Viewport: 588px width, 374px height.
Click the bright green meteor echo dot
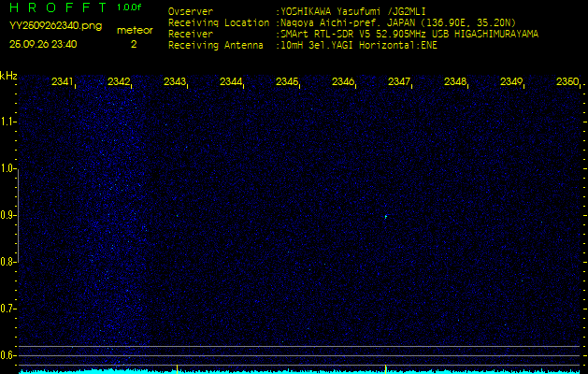(385, 217)
